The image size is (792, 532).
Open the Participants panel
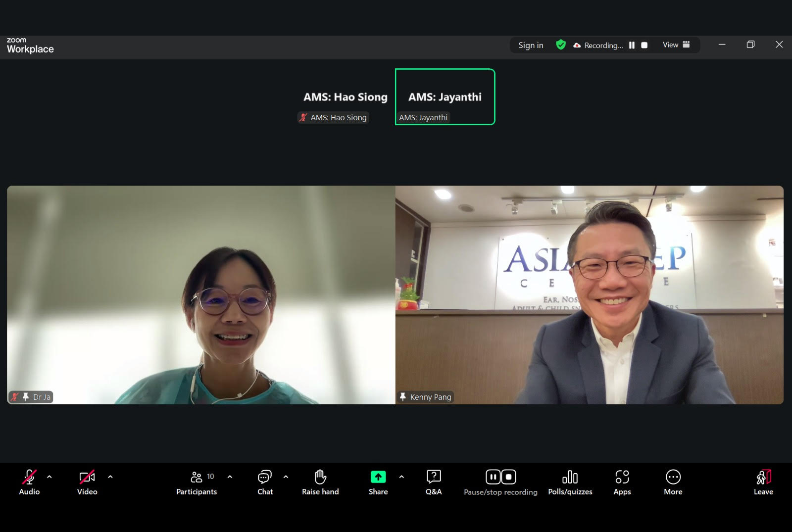point(197,482)
